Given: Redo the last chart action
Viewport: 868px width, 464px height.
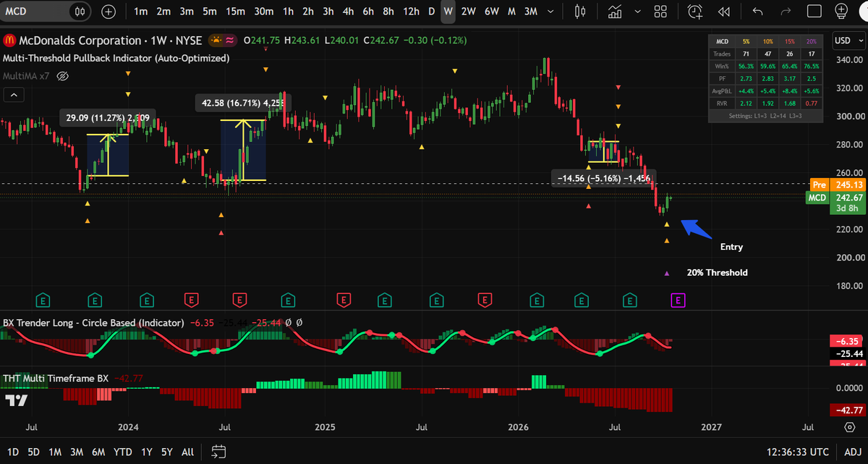Looking at the screenshot, I should point(786,12).
